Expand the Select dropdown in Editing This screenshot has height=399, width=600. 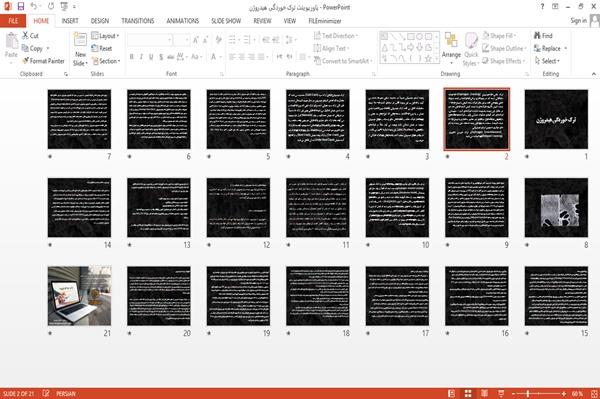[547, 61]
